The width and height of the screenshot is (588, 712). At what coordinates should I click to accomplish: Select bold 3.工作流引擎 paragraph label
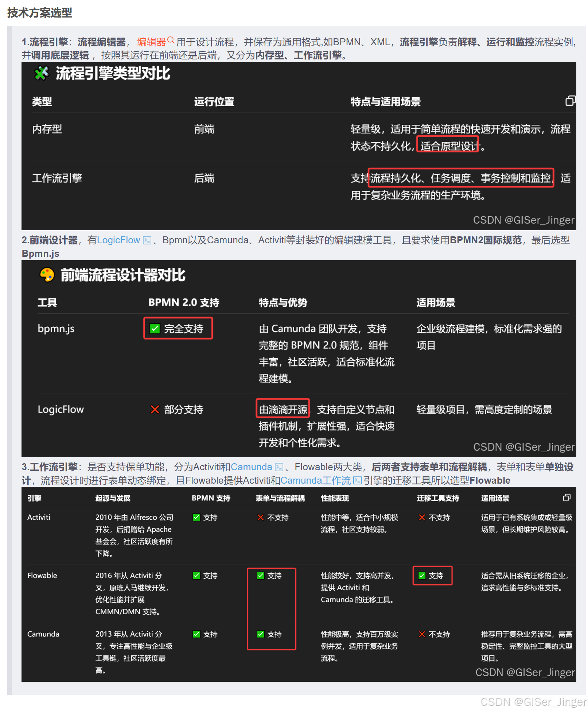click(x=50, y=467)
